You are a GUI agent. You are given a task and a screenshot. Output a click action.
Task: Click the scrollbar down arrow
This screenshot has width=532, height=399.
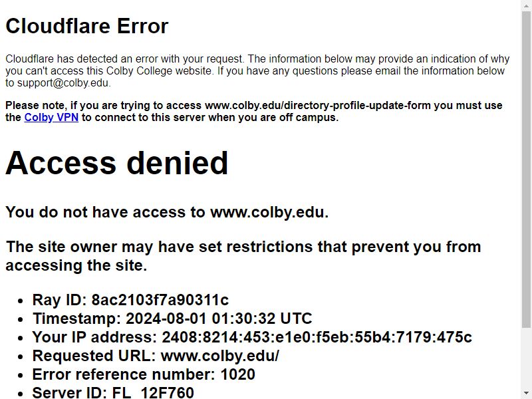(526, 394)
